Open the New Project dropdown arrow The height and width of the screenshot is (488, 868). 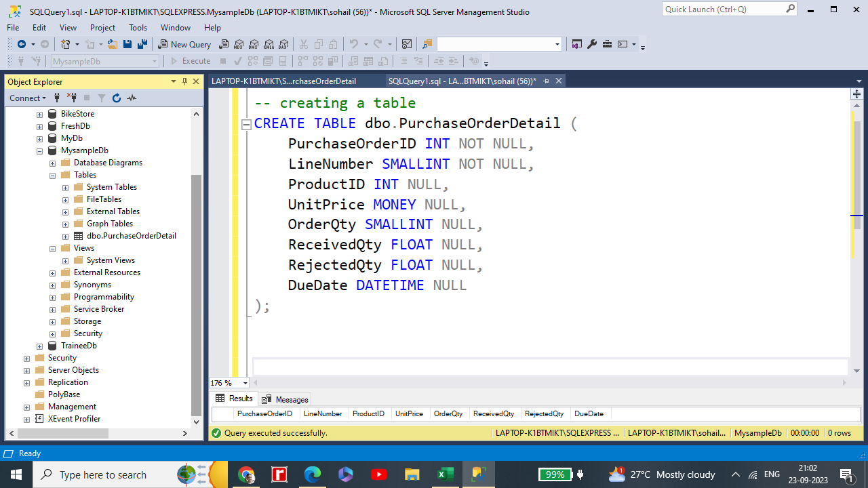pyautogui.click(x=77, y=44)
